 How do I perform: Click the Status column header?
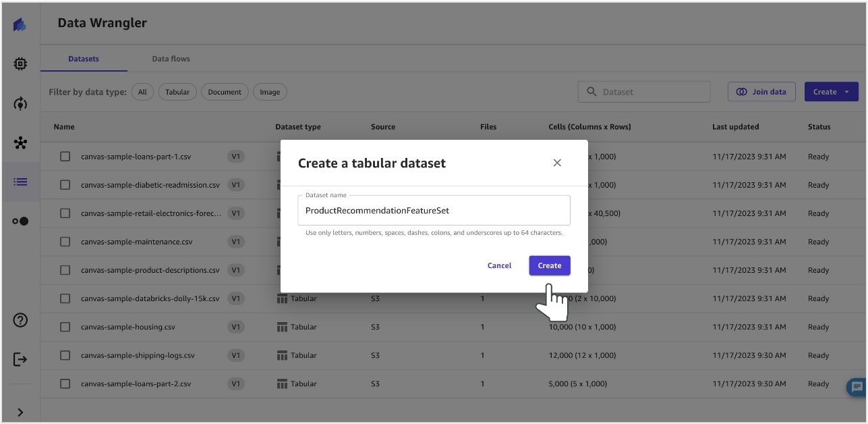[x=819, y=127]
